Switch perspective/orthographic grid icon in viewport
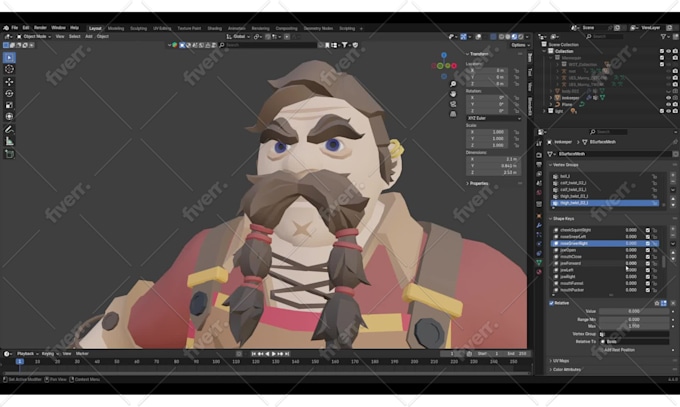 pos(453,114)
